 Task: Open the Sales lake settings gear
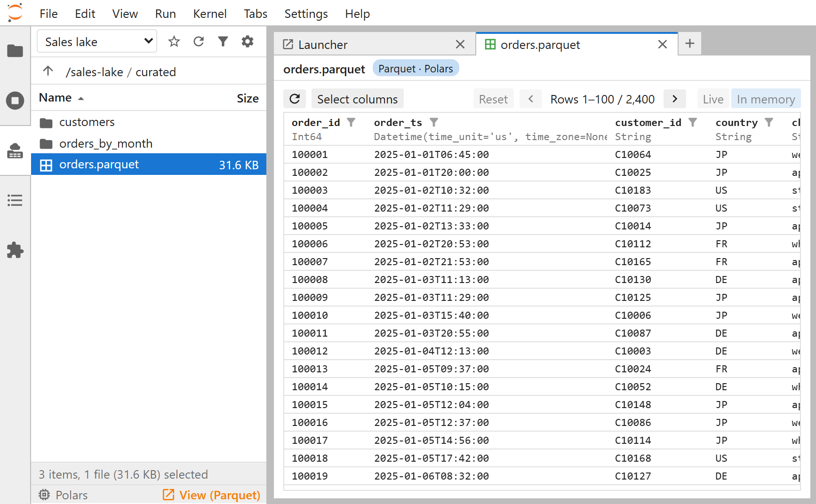coord(248,41)
